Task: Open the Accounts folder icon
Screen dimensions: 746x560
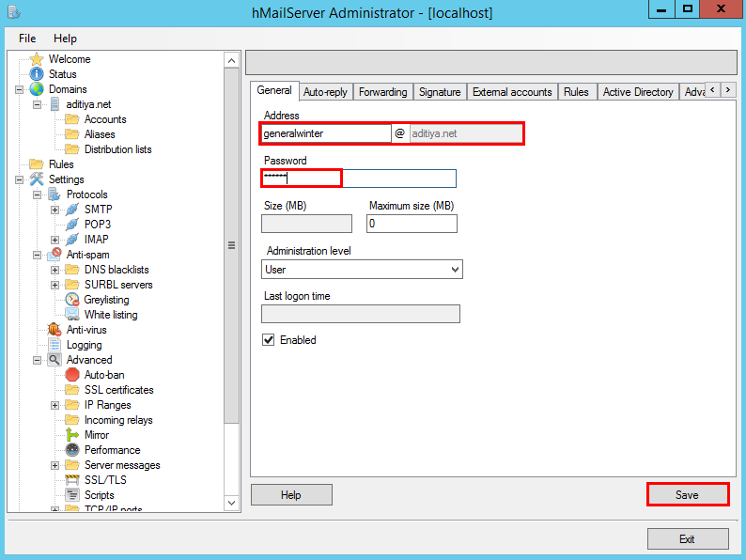Action: [72, 119]
